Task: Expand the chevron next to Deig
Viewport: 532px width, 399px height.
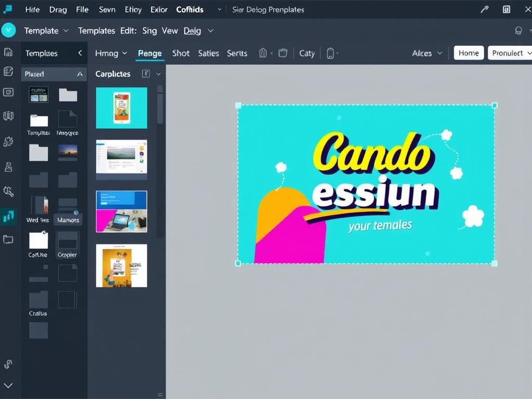Action: click(x=211, y=31)
